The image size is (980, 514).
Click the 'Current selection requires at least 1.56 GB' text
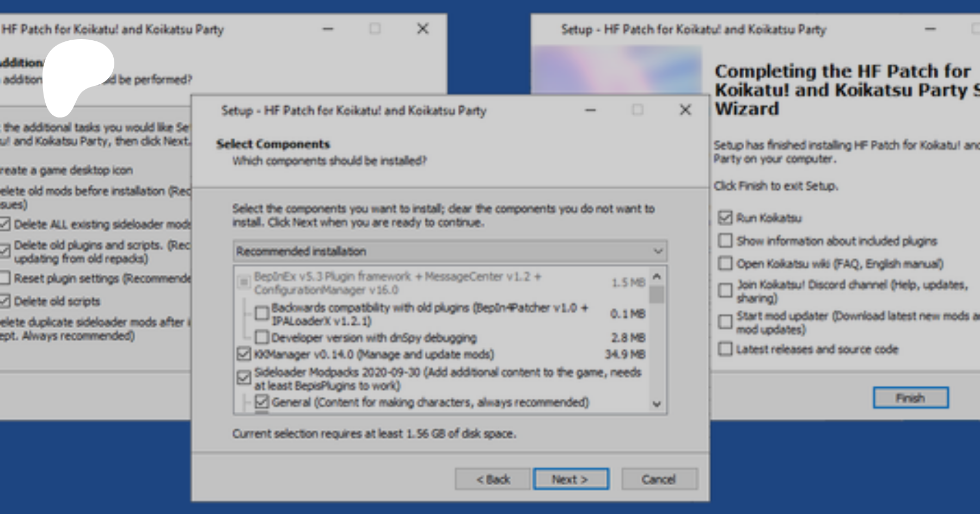coord(374,434)
